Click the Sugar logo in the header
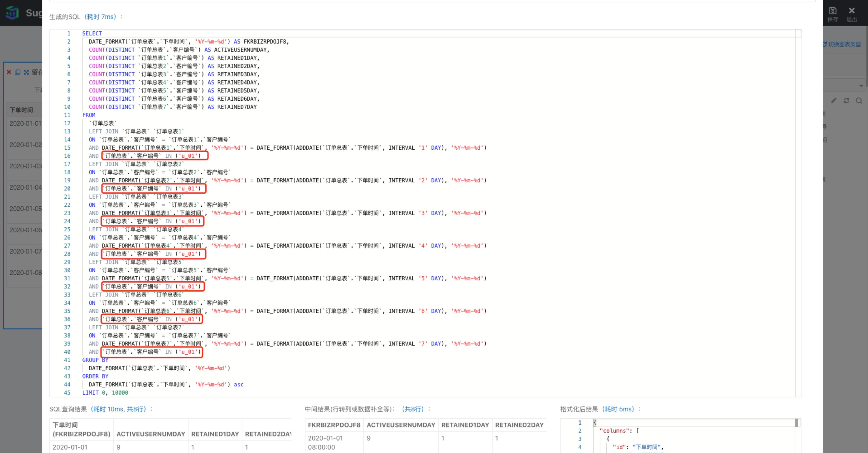The height and width of the screenshot is (453, 868). tap(12, 13)
